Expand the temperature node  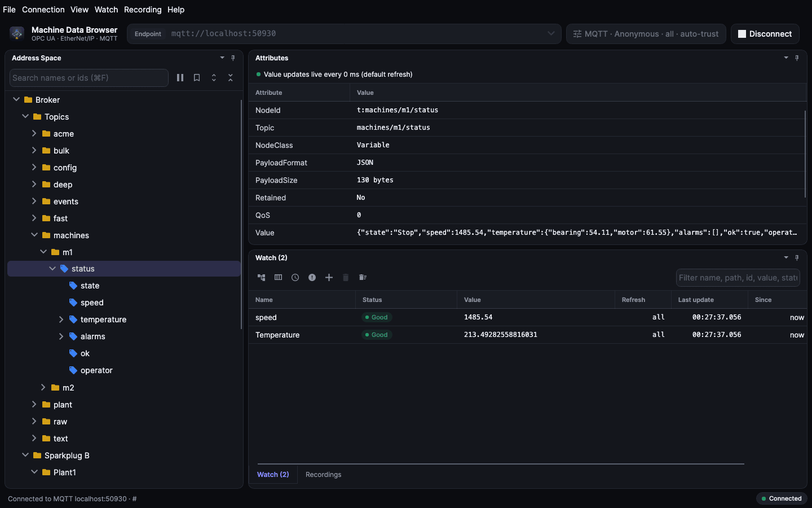(61, 319)
